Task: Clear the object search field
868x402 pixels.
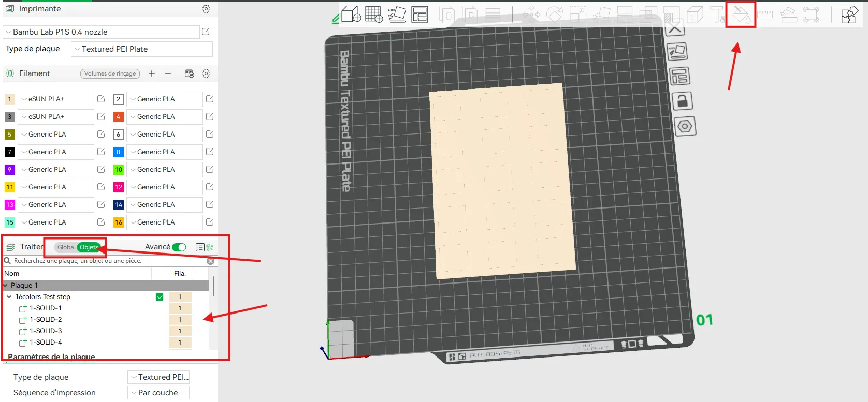Action: (x=211, y=261)
